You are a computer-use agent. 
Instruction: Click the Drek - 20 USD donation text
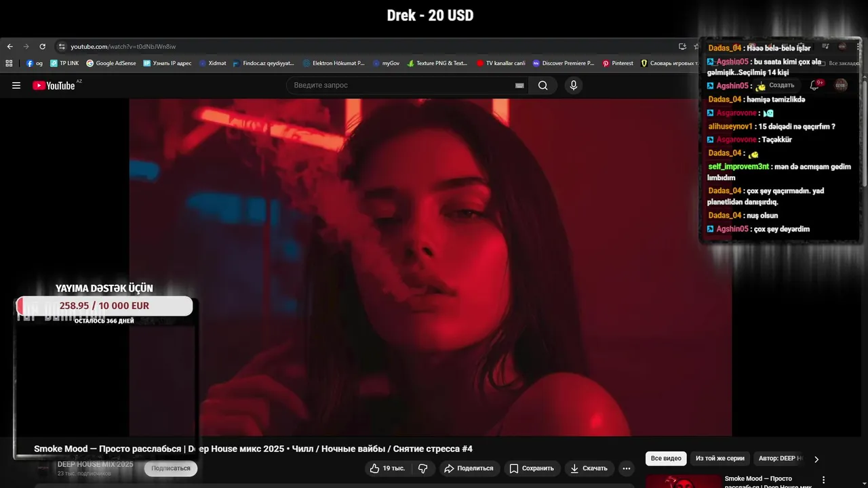coord(430,15)
